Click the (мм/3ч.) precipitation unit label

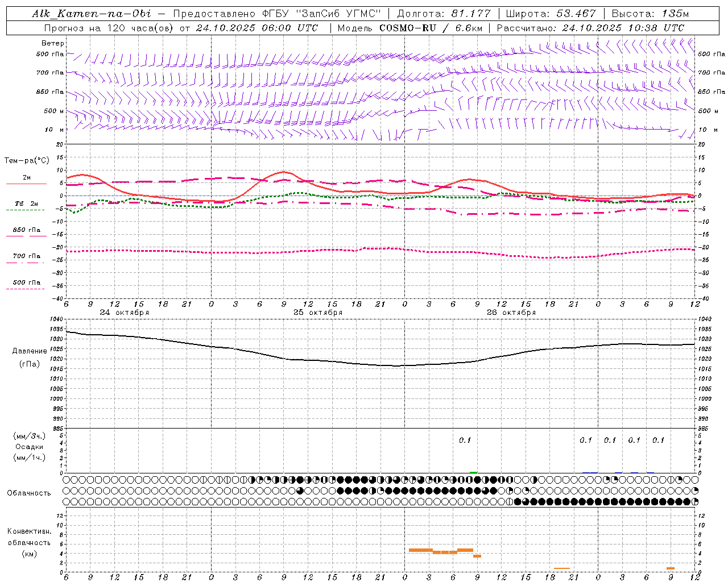coord(30,436)
